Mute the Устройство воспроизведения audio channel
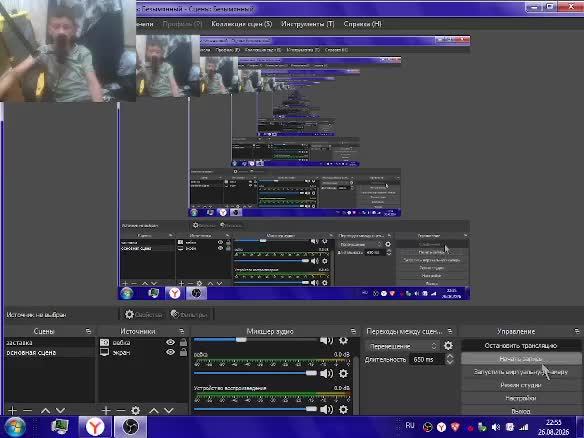The height and width of the screenshot is (438, 584). pos(327,409)
